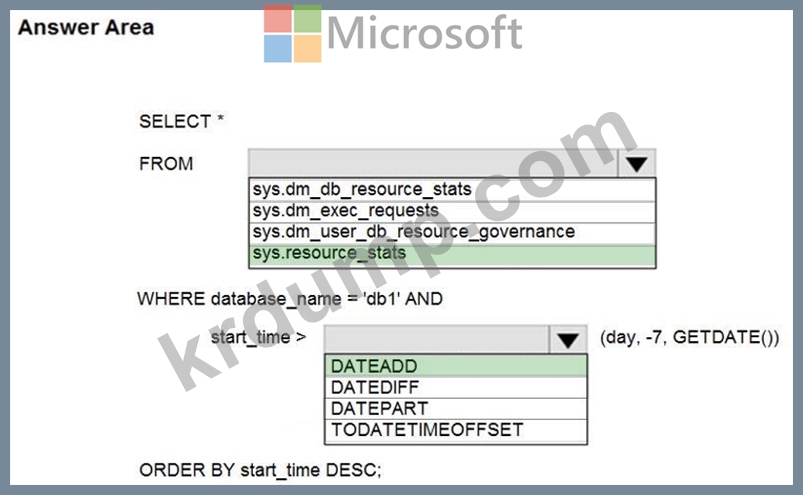Click the start_time > label

tap(259, 337)
